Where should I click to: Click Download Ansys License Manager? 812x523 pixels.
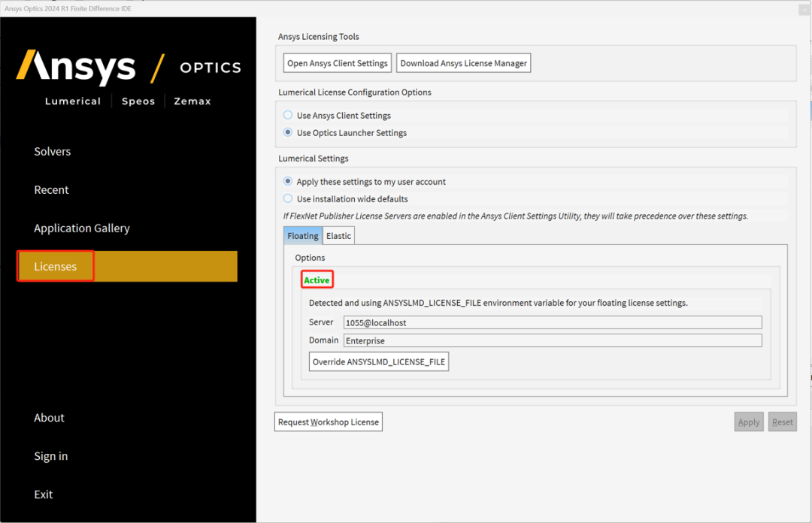click(463, 64)
